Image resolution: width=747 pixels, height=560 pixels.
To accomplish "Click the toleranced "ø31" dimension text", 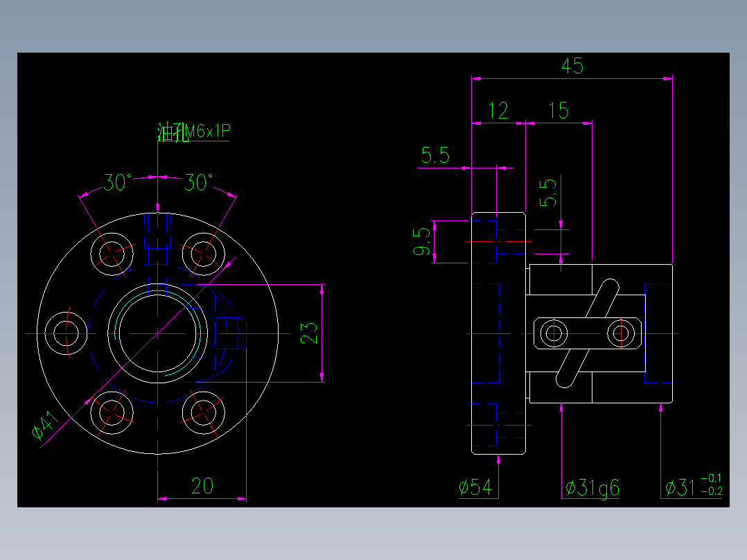I will coord(693,487).
